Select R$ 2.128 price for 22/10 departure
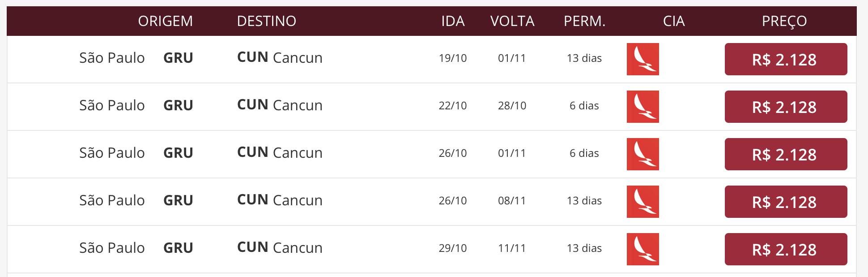Viewport: 868px width, 277px height. tap(786, 107)
